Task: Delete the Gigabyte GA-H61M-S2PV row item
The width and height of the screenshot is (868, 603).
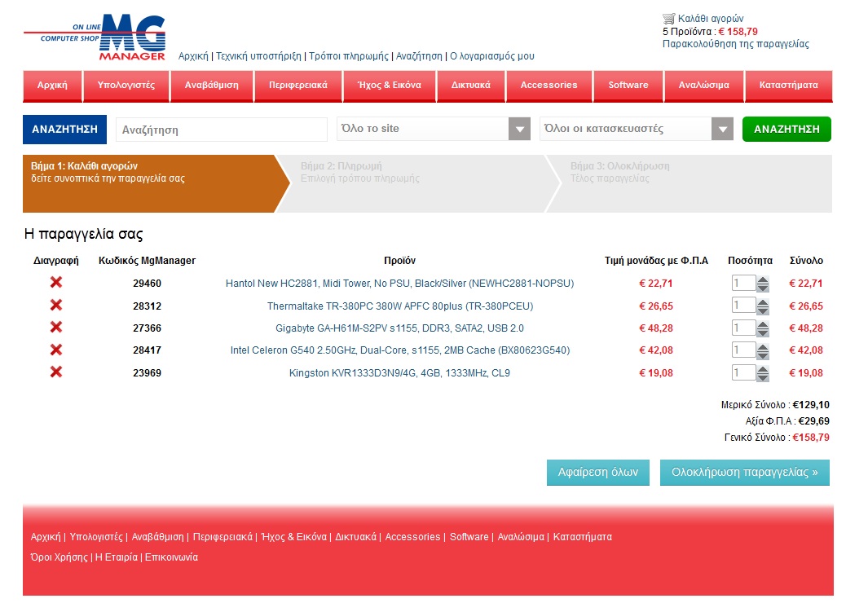Action: (x=56, y=327)
